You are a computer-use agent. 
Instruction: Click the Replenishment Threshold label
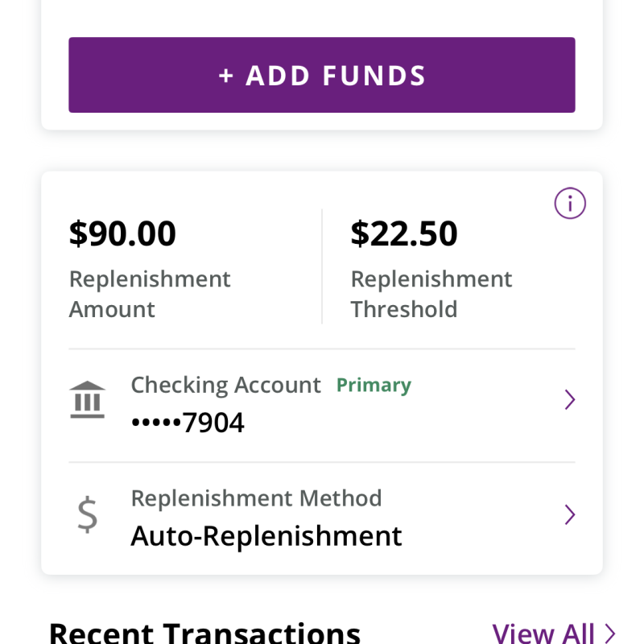(x=431, y=294)
